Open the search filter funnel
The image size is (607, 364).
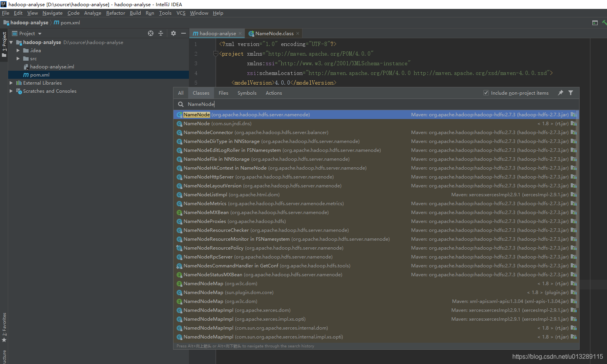[x=571, y=93]
